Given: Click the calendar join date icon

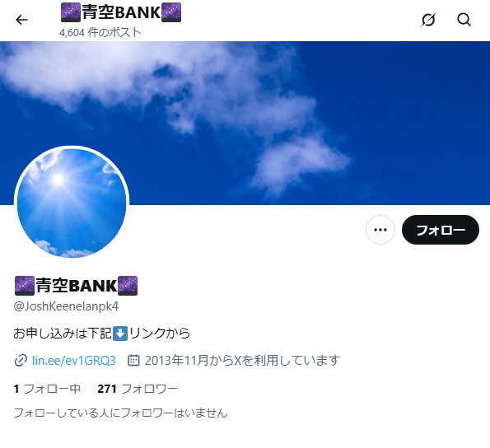Looking at the screenshot, I should click(133, 360).
